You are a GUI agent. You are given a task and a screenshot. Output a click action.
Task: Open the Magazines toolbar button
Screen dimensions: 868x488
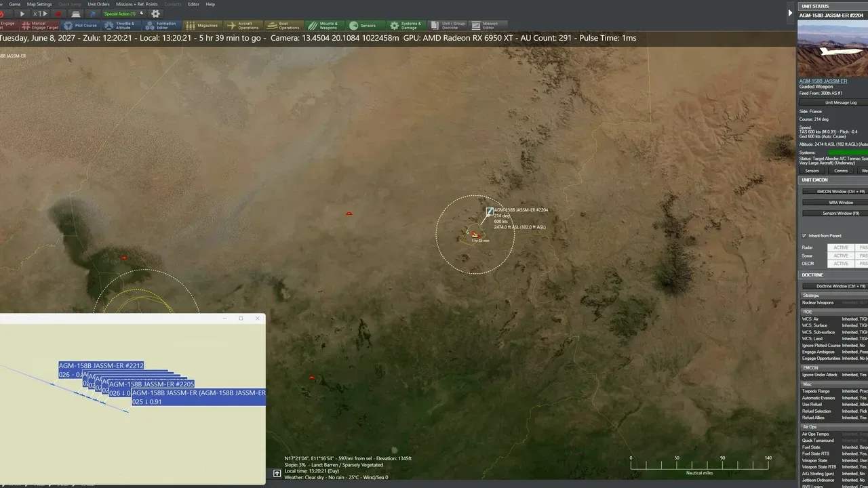coord(203,26)
